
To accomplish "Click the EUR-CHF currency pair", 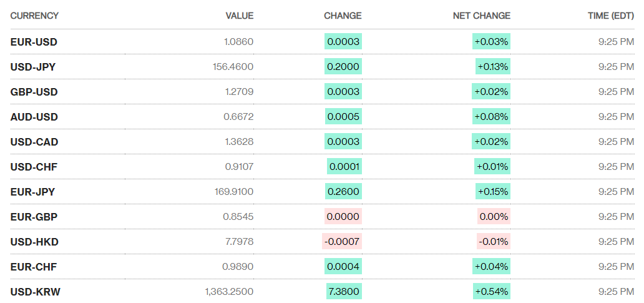I will pyautogui.click(x=34, y=267).
